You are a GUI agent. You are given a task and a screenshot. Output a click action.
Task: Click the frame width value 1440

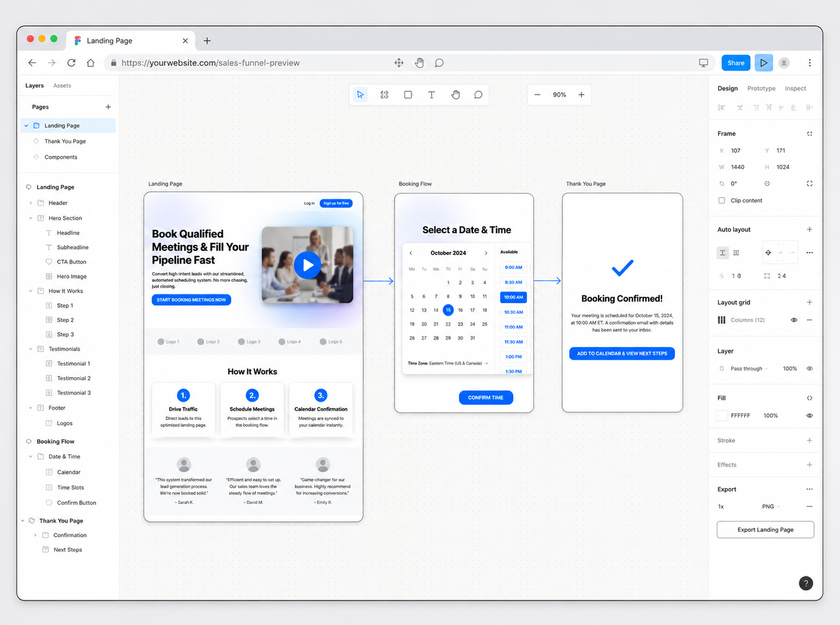(738, 167)
